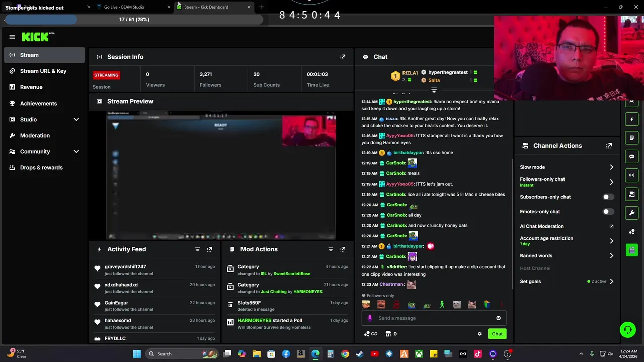Click the 00:01:03 Time Live value
644x362 pixels.
(x=317, y=74)
